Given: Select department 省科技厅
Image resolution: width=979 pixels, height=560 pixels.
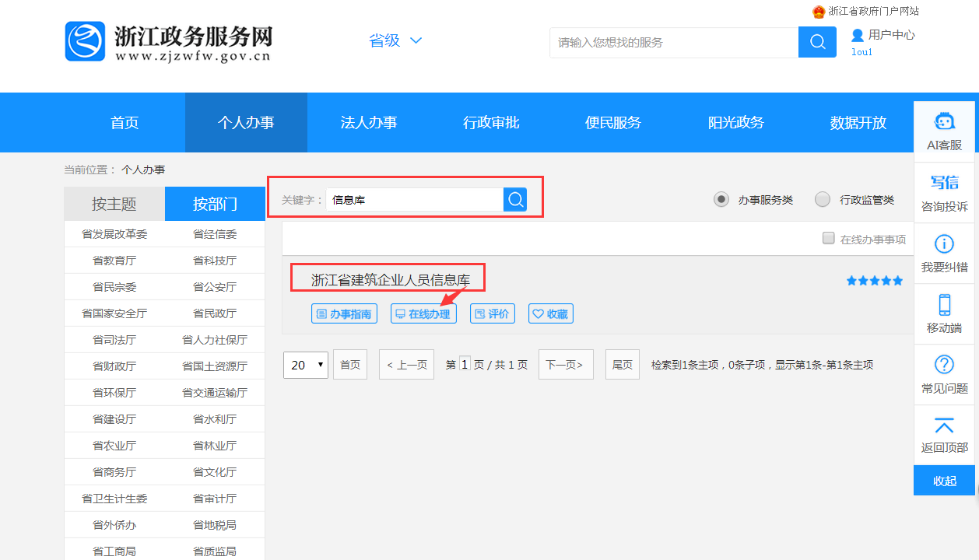Looking at the screenshot, I should tap(215, 261).
